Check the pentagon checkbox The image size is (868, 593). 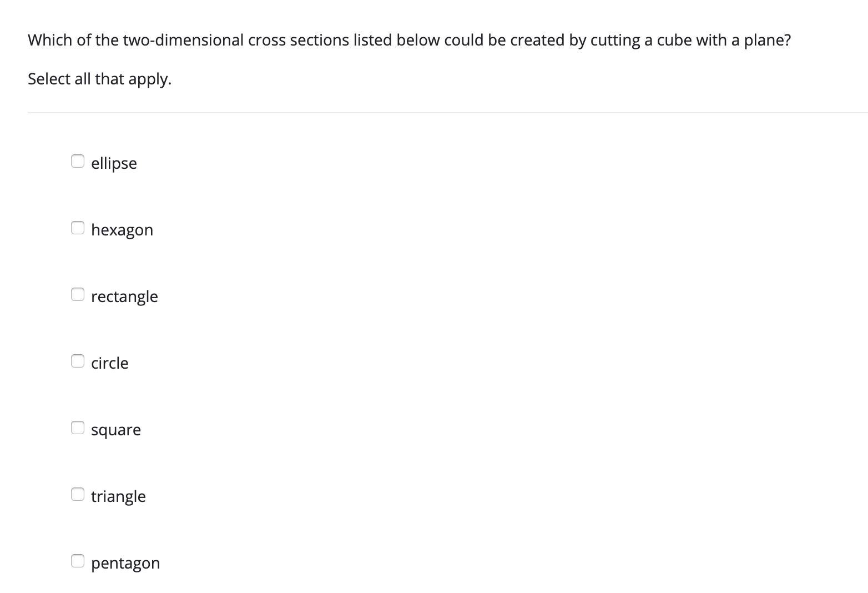pyautogui.click(x=78, y=561)
